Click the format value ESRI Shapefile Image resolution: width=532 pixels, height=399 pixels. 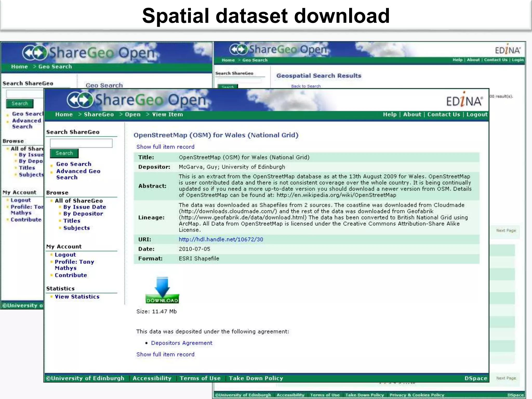pyautogui.click(x=199, y=258)
